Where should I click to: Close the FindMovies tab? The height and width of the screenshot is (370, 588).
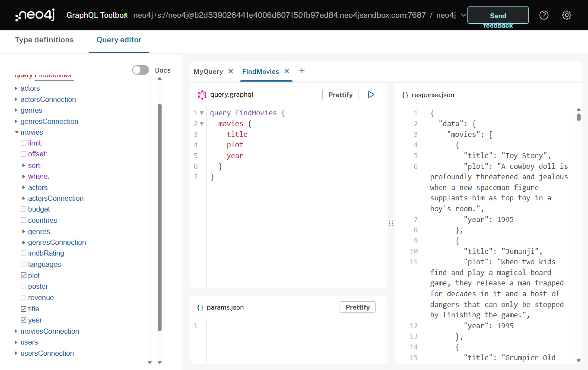pos(287,71)
